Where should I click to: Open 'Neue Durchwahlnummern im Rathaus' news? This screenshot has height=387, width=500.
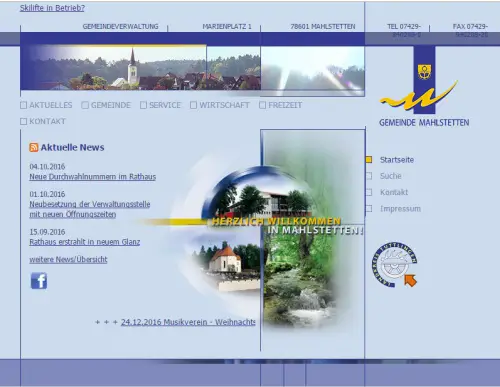point(93,177)
